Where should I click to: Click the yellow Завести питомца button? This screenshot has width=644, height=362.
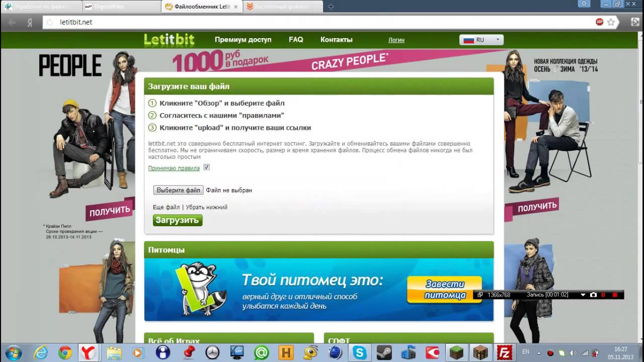[x=445, y=290]
